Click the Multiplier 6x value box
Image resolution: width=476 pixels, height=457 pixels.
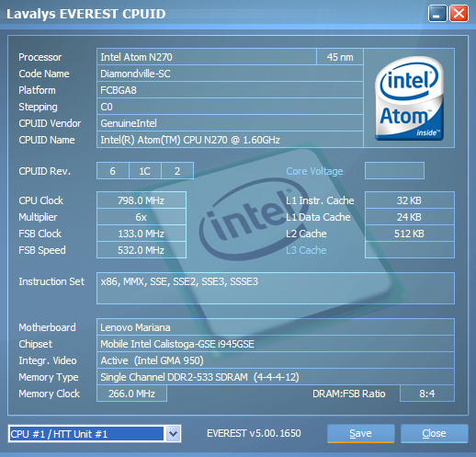[x=142, y=217]
